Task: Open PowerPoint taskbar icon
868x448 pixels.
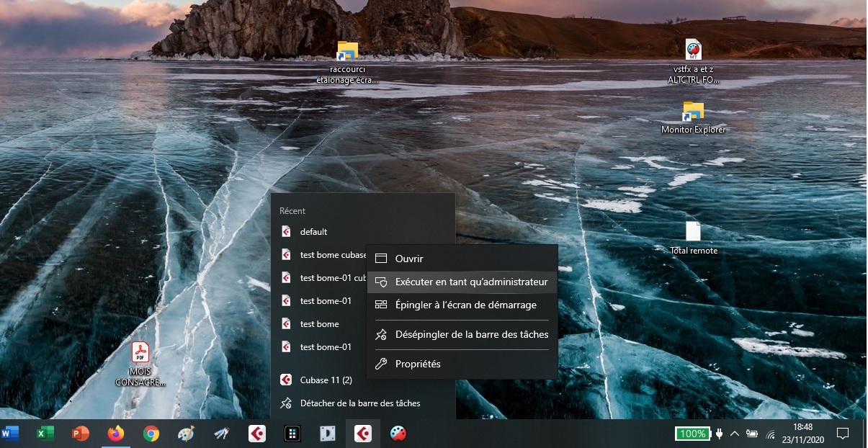Action: tap(80, 434)
